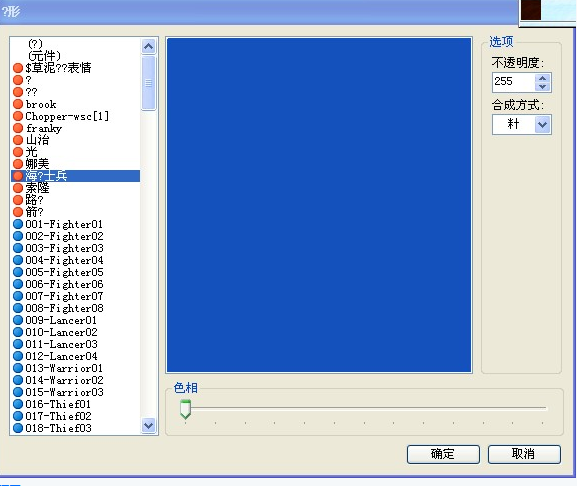This screenshot has width=577, height=486.
Task: Confirm with the 确定 button
Action: click(443, 454)
